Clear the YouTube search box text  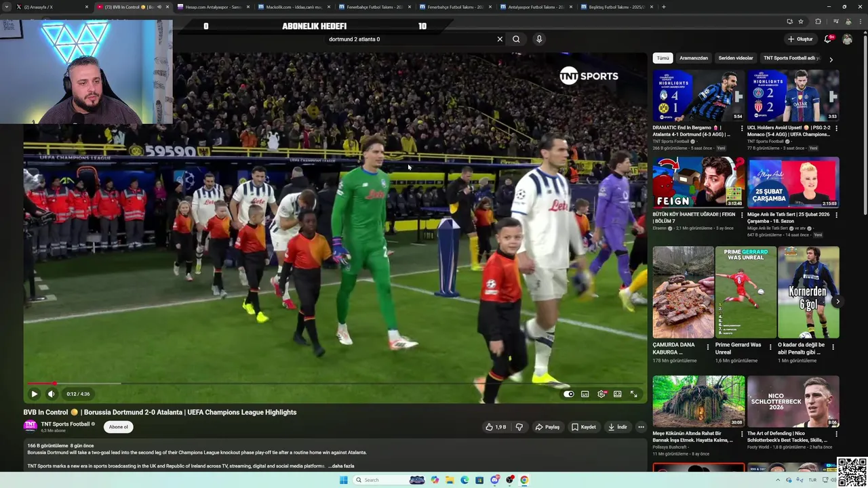[x=500, y=39]
